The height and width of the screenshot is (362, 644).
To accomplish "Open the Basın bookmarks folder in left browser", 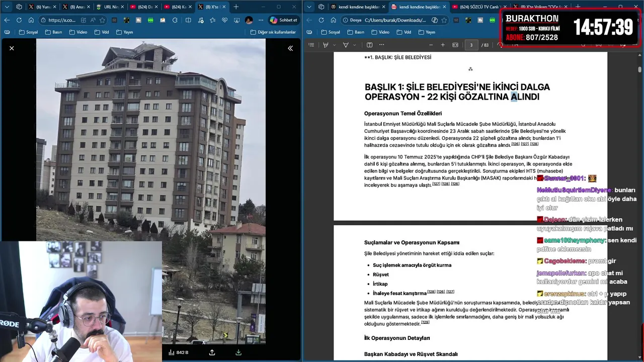I will tap(53, 32).
